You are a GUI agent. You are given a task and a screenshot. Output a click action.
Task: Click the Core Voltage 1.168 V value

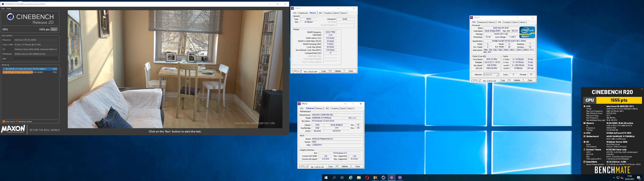tap(513, 37)
